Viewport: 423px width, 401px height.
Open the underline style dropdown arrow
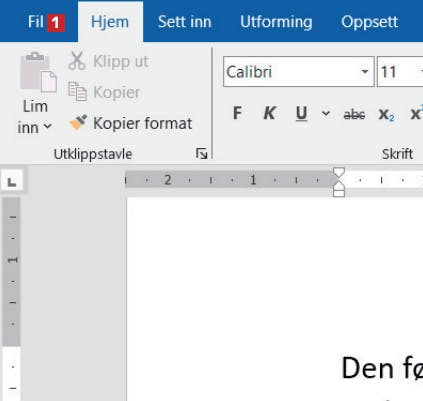pyautogui.click(x=326, y=114)
